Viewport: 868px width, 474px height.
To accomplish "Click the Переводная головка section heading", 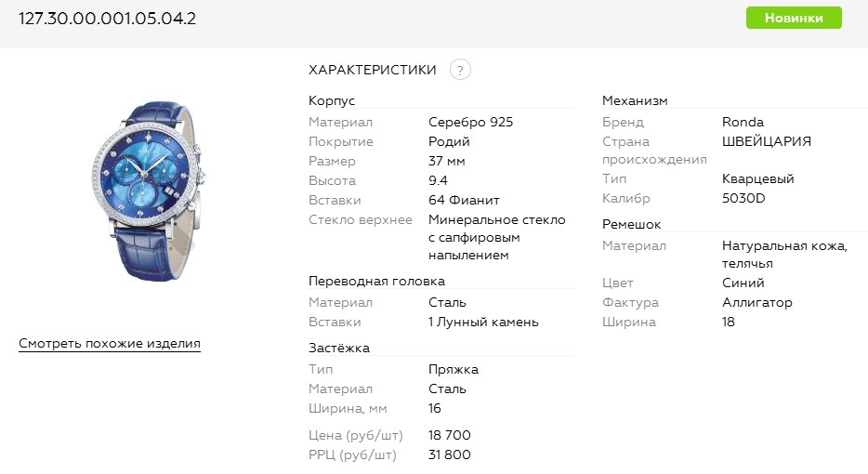I will point(376,281).
